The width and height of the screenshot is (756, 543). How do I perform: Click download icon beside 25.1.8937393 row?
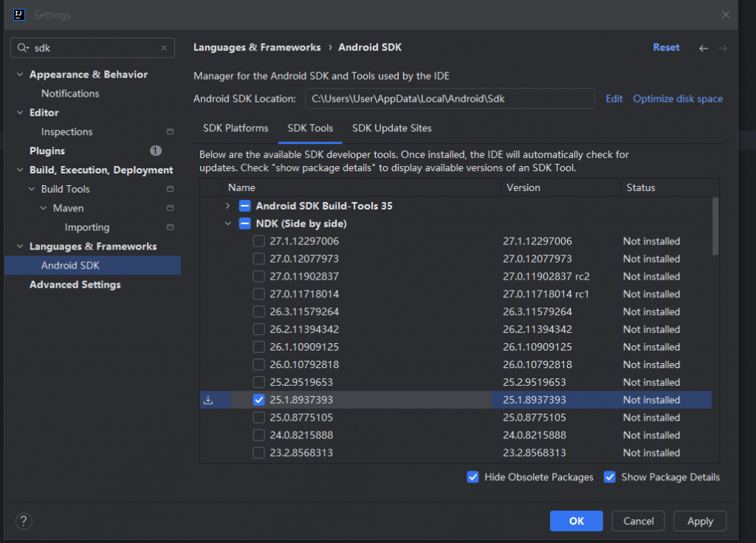208,400
